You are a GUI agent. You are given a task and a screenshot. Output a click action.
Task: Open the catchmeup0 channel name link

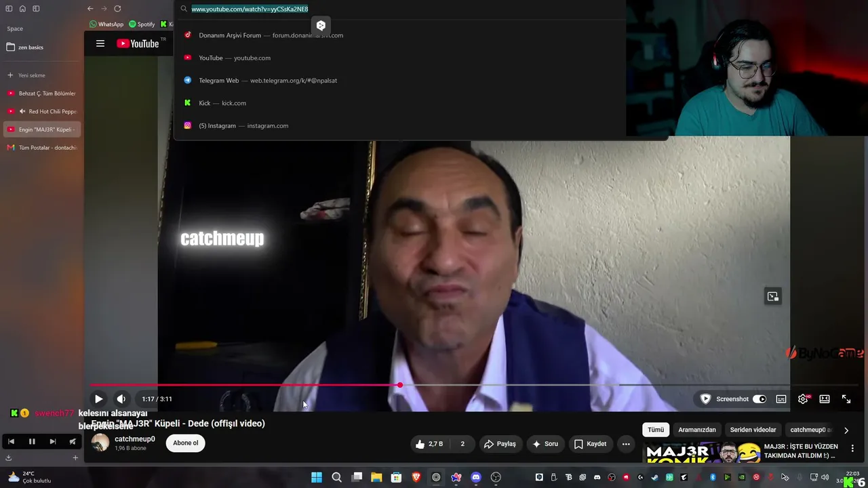[135, 439]
